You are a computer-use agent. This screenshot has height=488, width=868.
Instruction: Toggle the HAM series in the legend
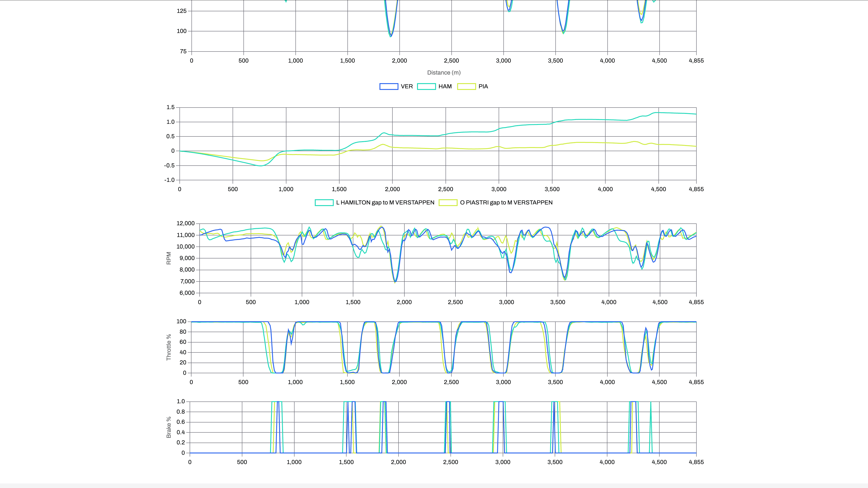tap(445, 86)
